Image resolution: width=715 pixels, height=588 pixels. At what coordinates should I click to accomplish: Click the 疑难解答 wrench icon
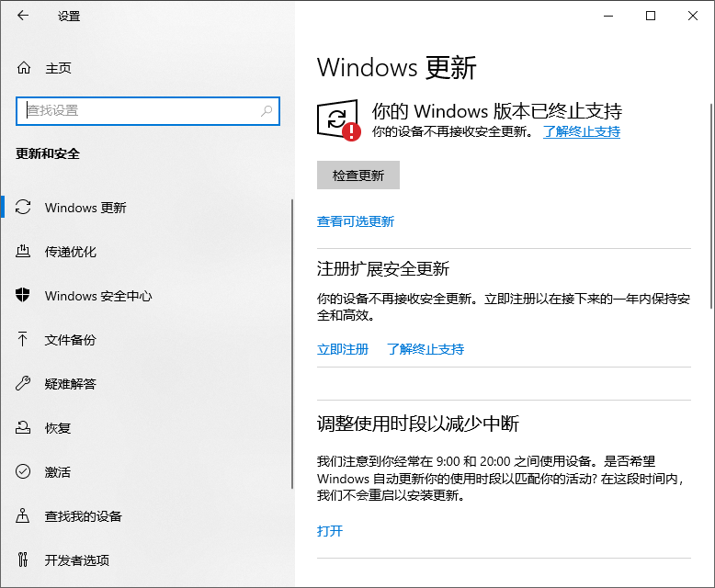point(23,383)
